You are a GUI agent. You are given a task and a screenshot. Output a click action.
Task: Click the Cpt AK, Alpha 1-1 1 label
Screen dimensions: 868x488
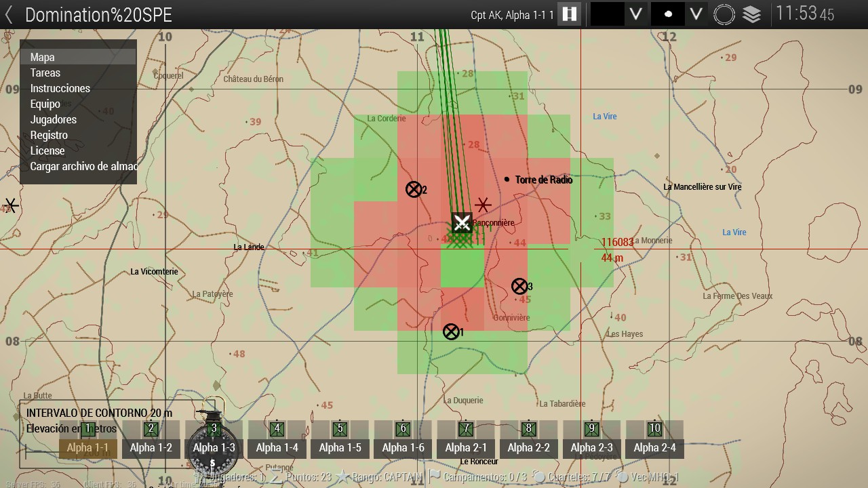(512, 15)
